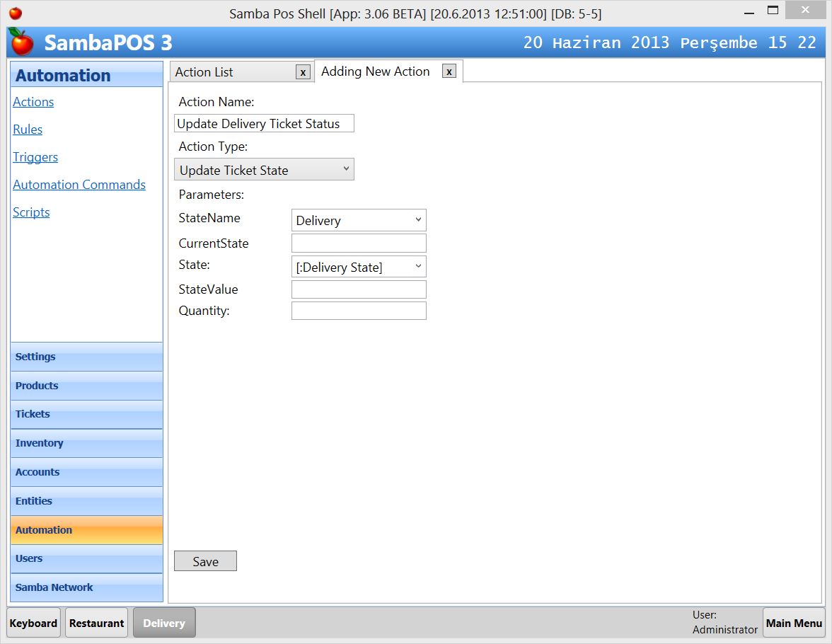Click the Main Menu button
Viewport: 832px width, 644px height.
pos(794,623)
